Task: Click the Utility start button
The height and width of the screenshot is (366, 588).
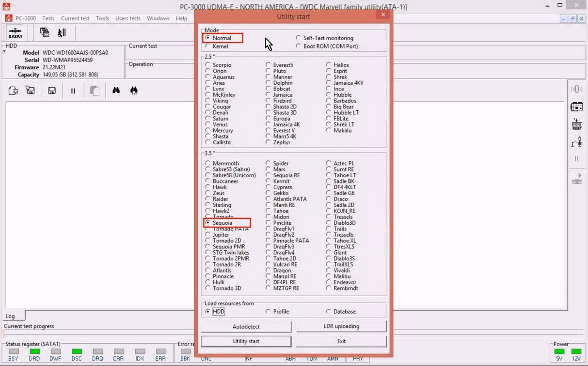Action: click(246, 341)
